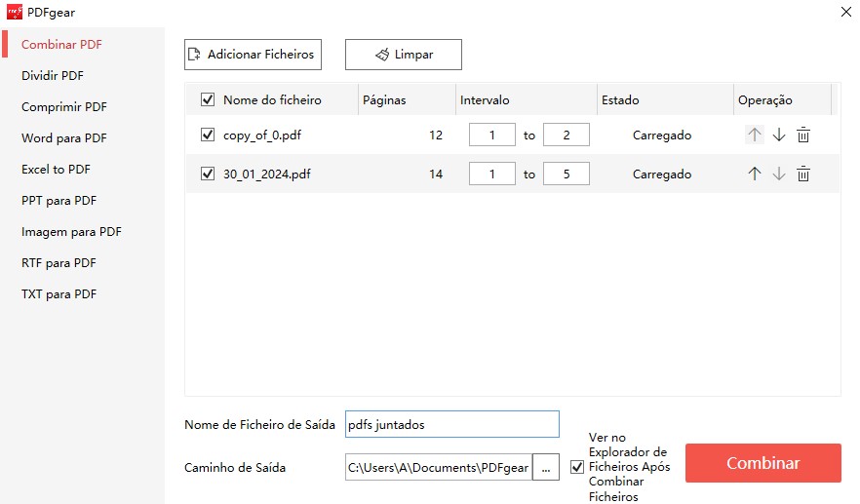Delete 30_01_2024.pdf from the list
Image resolution: width=860 pixels, height=504 pixels.
[x=803, y=174]
